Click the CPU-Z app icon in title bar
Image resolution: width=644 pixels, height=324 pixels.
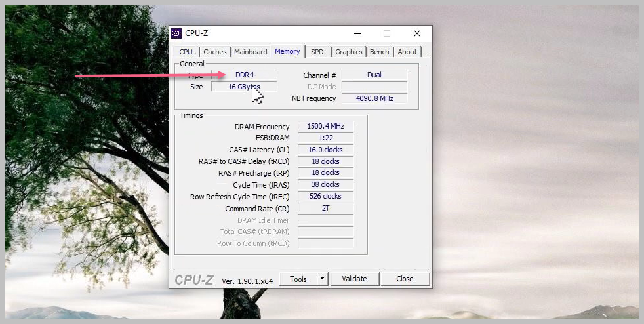pyautogui.click(x=176, y=33)
